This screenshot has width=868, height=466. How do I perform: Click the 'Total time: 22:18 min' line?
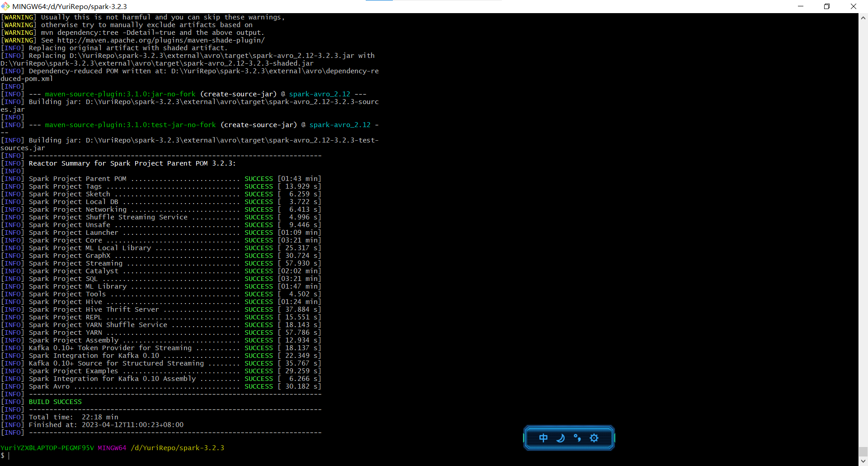tap(60, 417)
